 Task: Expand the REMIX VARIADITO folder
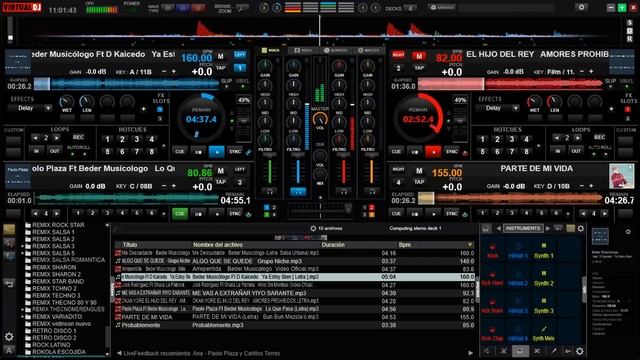click(22, 316)
